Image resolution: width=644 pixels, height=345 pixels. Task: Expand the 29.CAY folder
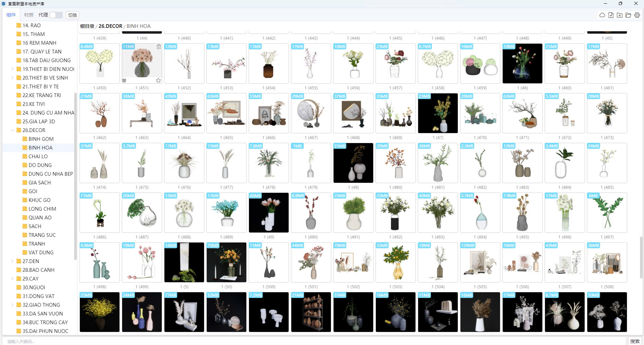pyautogui.click(x=12, y=279)
